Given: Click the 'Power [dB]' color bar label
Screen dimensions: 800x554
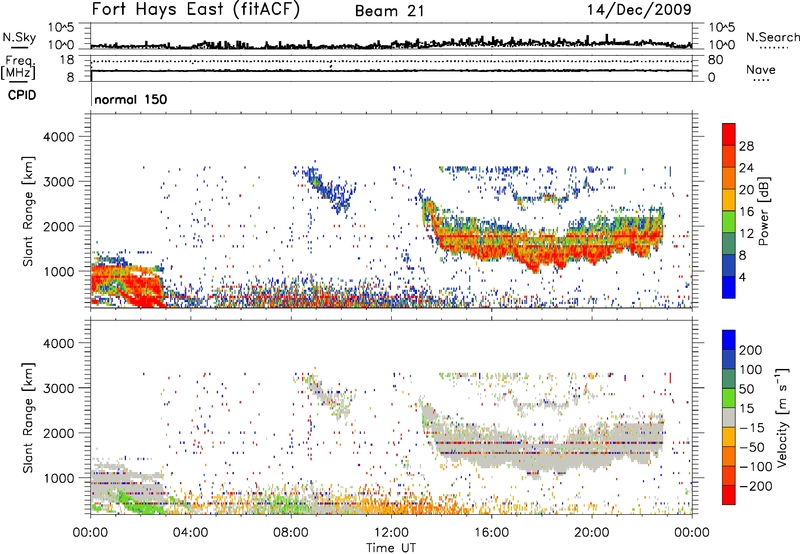Looking at the screenshot, I should coord(763,211).
